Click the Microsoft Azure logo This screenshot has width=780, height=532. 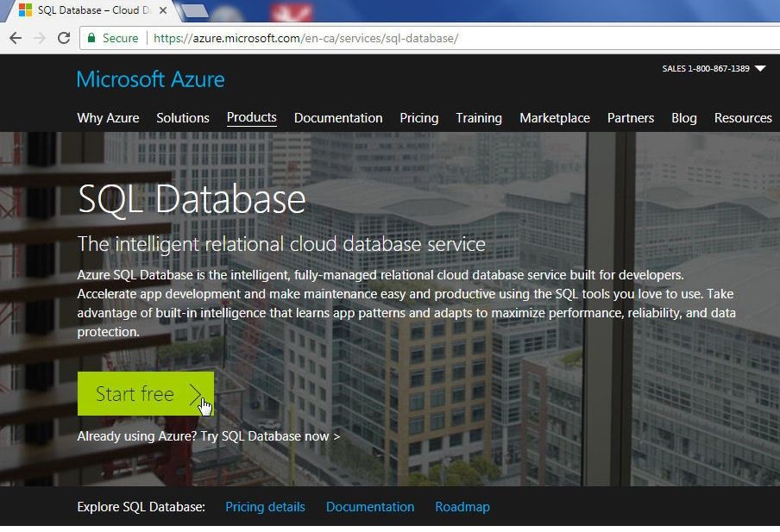pos(150,79)
